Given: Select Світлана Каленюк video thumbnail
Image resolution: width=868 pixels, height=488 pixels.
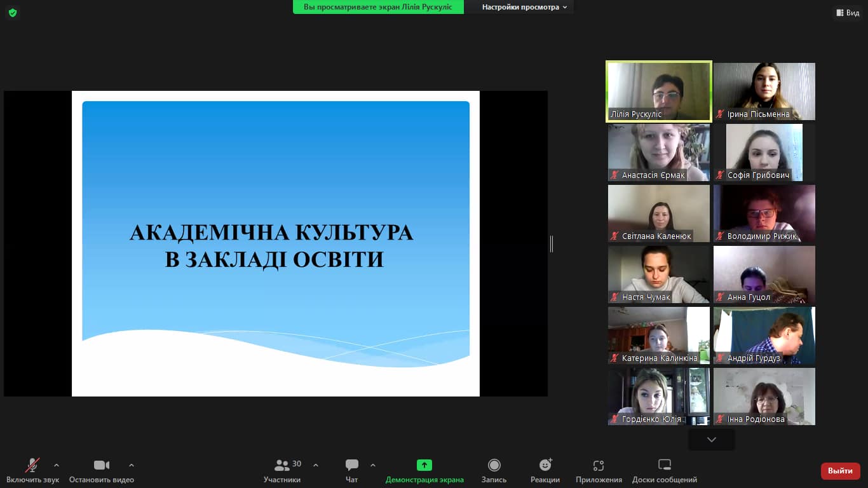Looking at the screenshot, I should pos(659,213).
